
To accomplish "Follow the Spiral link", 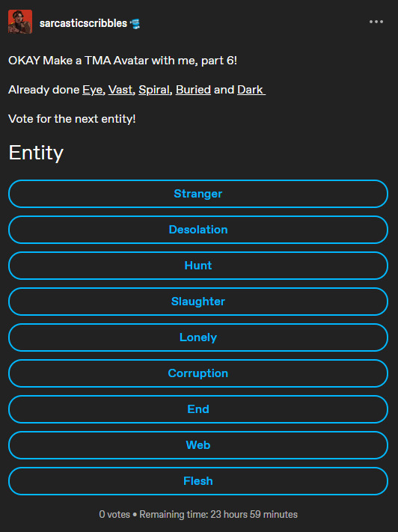I will tap(154, 90).
